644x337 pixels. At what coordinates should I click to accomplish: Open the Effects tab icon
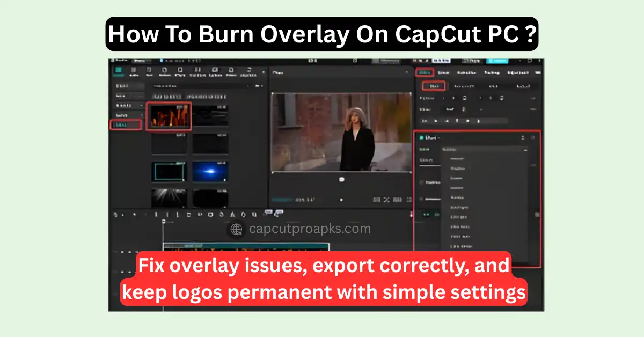click(181, 71)
